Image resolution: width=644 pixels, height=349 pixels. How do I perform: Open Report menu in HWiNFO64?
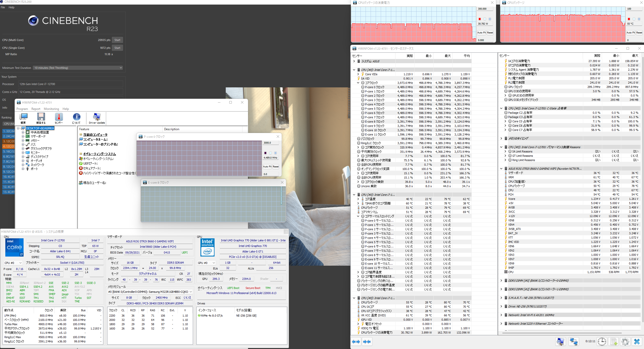[x=36, y=109]
